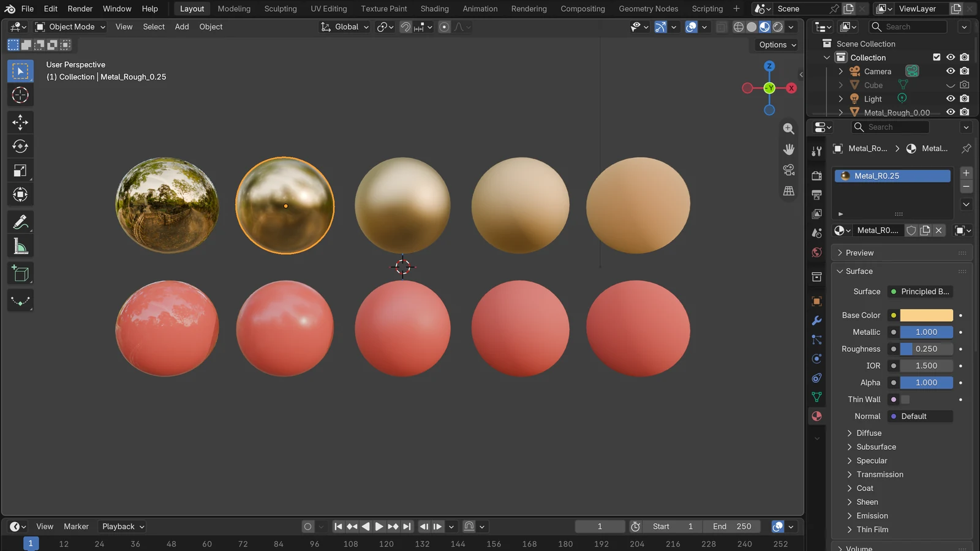980x551 pixels.
Task: Open the Object Mode dropdown
Action: 70,27
